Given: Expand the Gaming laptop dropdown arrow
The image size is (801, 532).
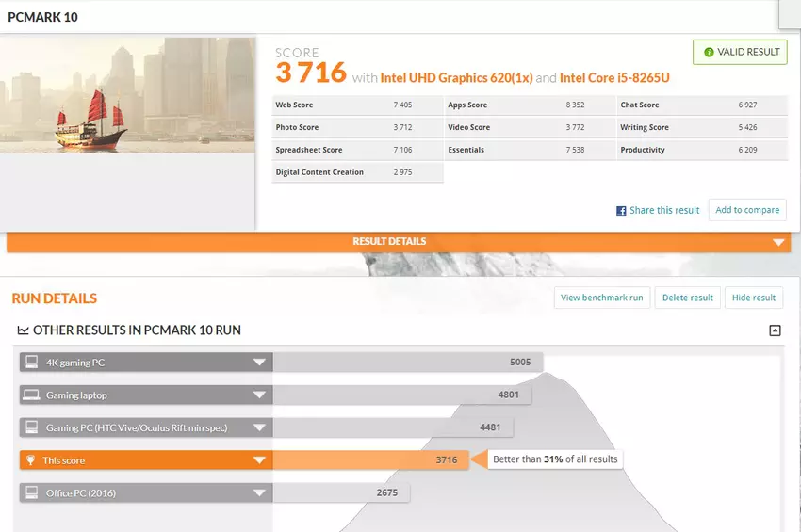Looking at the screenshot, I should click(x=258, y=395).
